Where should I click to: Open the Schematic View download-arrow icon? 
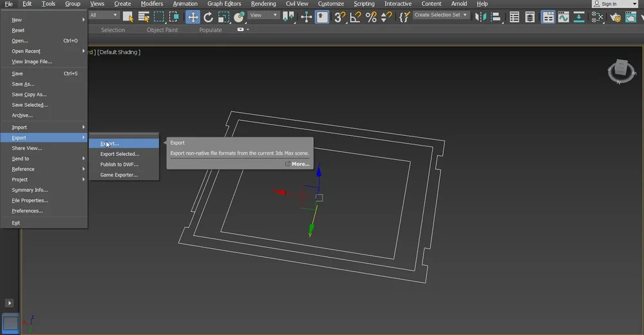tap(579, 17)
